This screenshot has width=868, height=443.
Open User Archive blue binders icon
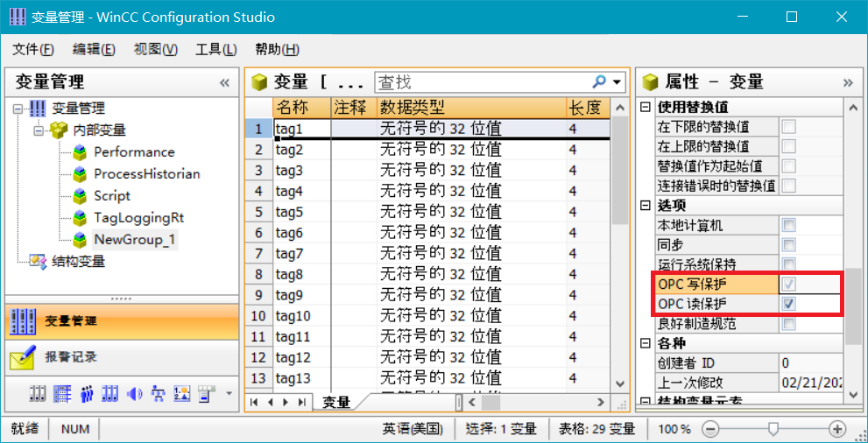click(x=110, y=394)
